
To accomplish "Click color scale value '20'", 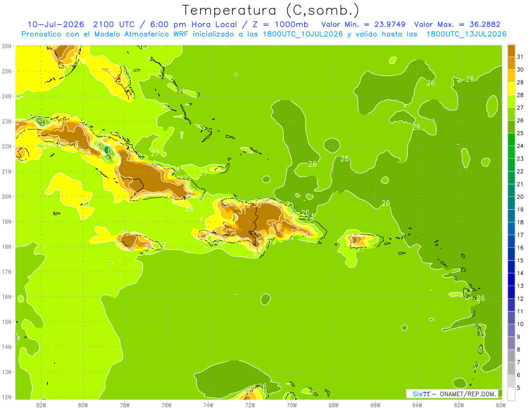I will [x=520, y=197].
